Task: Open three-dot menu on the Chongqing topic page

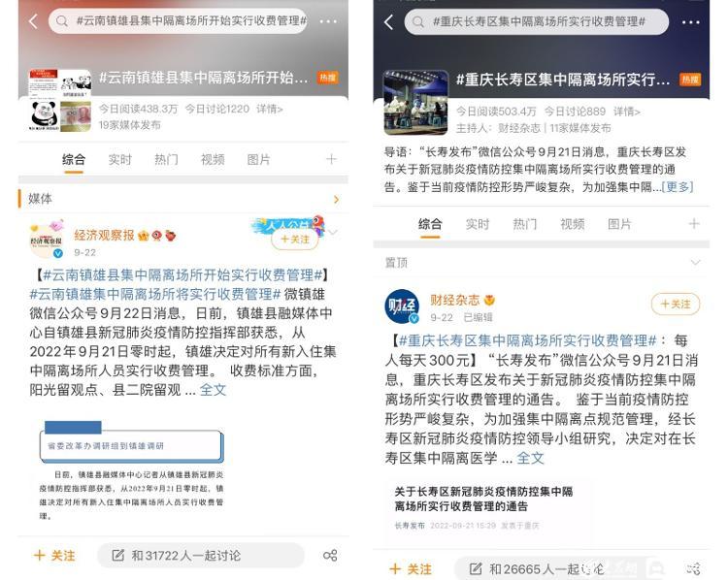Action: [x=690, y=22]
